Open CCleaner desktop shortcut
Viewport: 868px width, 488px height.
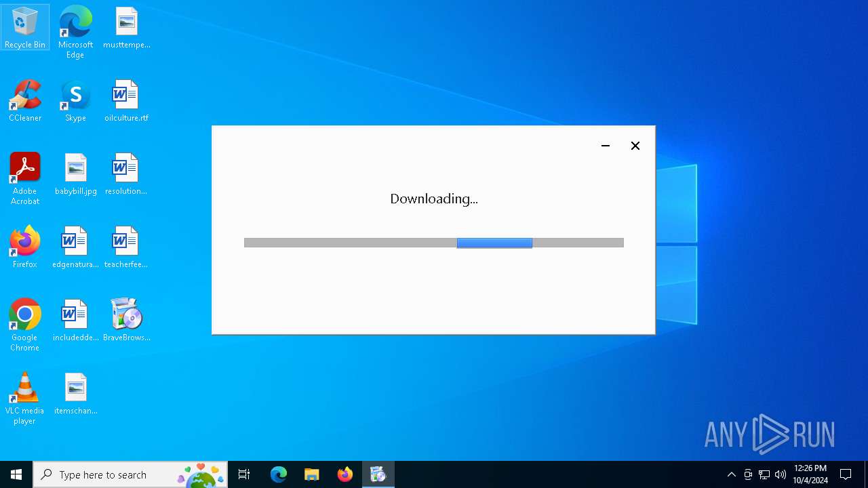[25, 100]
